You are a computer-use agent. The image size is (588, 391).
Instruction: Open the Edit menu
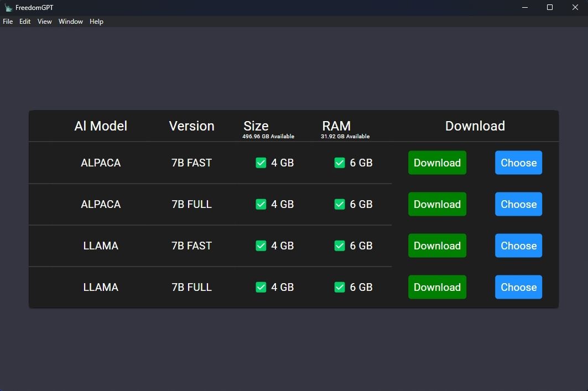[25, 22]
